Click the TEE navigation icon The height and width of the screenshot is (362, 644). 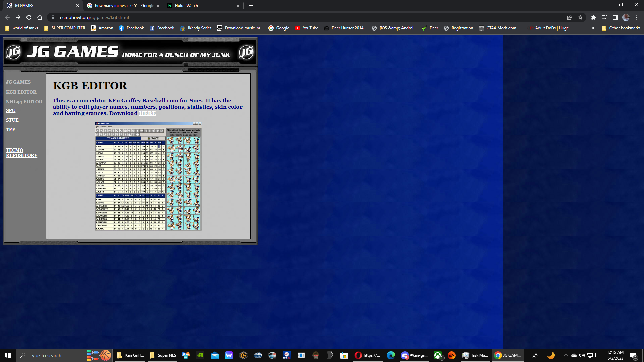(11, 129)
